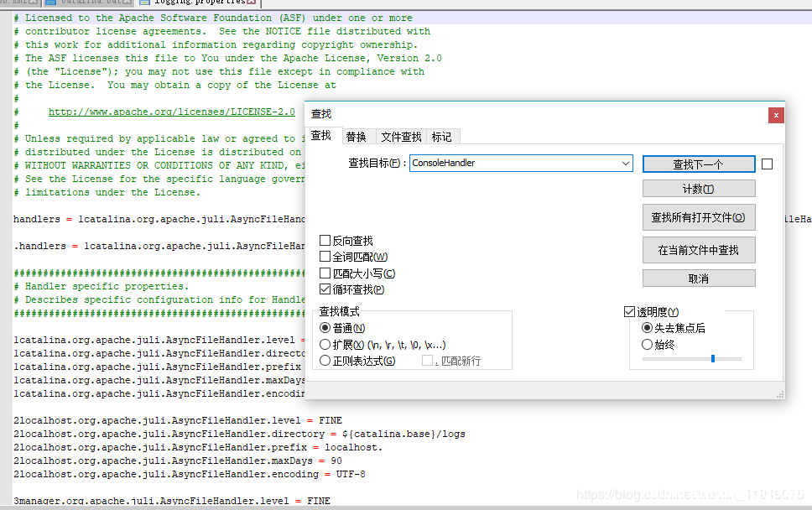812x510 pixels.
Task: Enable the 匹配大小写 checkbox
Action: (x=325, y=273)
